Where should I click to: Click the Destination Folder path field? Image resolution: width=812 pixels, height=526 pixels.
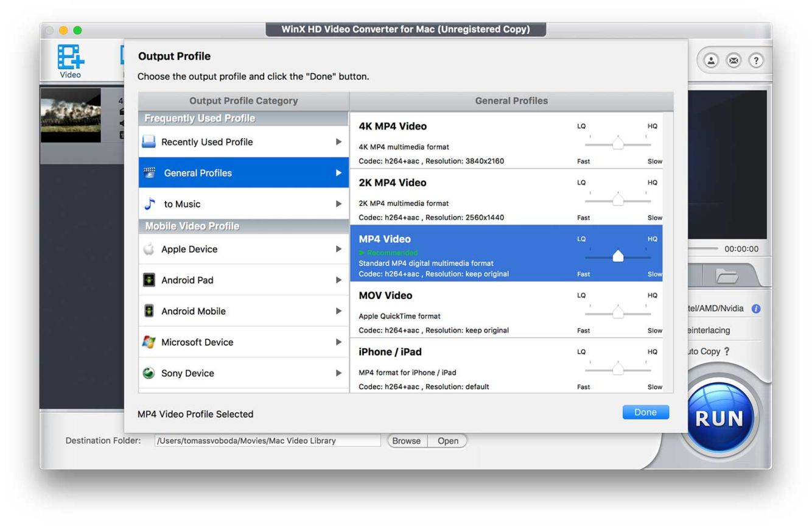[267, 441]
